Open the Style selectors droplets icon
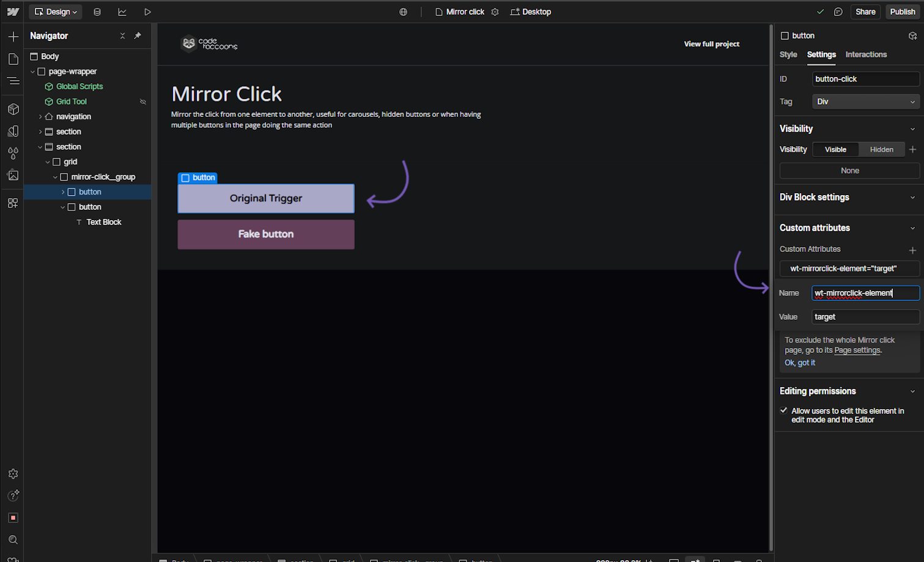 point(13,153)
